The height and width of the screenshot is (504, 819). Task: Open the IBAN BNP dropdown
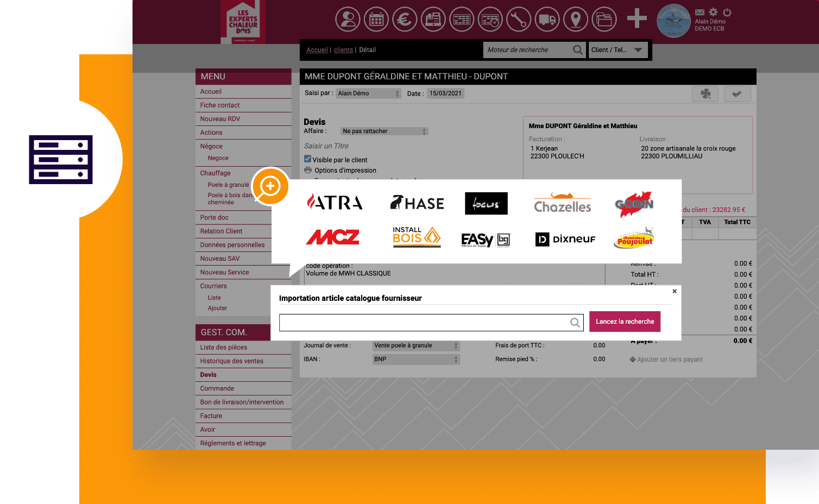pyautogui.click(x=416, y=360)
